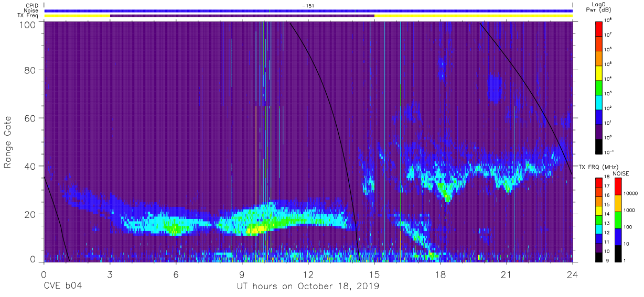Click the 1000 label on NOISE scale

point(630,210)
